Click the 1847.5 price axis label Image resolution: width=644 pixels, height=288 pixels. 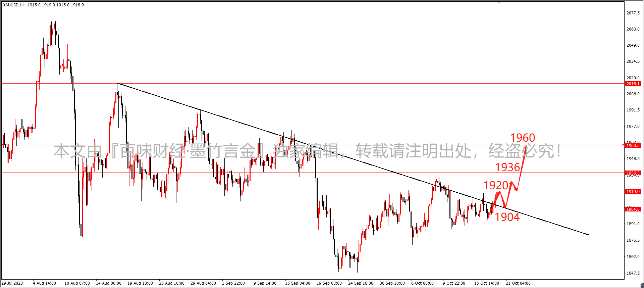click(633, 273)
